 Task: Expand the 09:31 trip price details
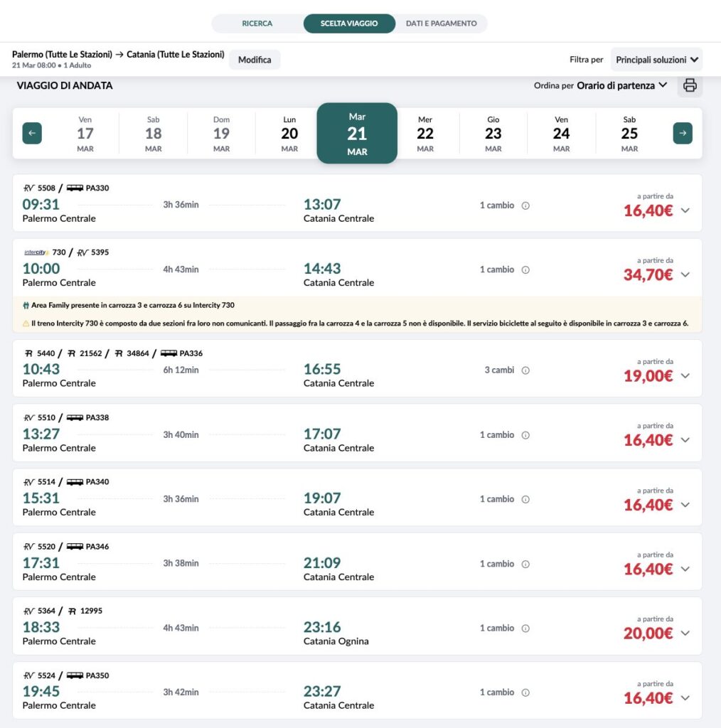[685, 210]
